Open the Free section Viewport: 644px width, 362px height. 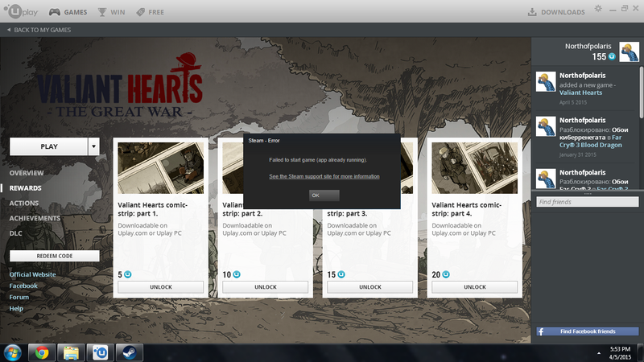(150, 12)
